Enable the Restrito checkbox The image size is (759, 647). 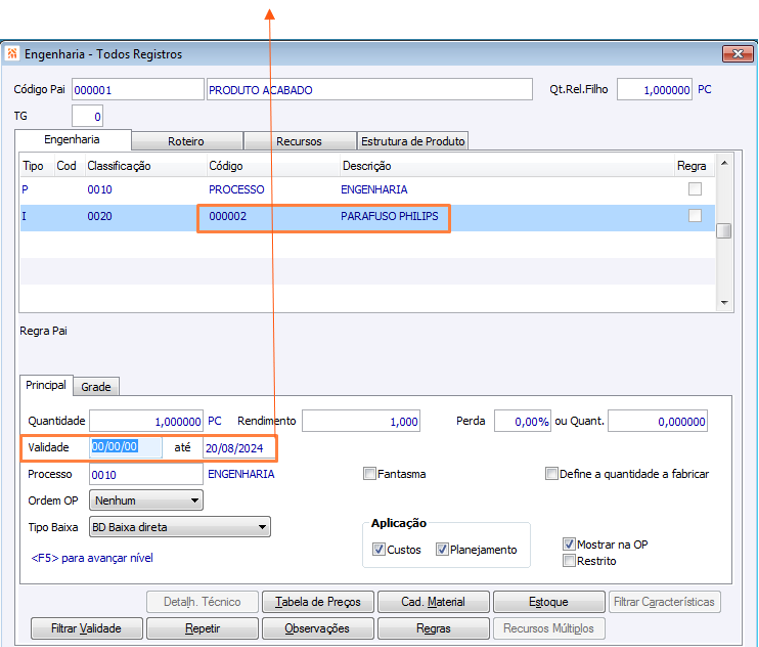point(569,560)
